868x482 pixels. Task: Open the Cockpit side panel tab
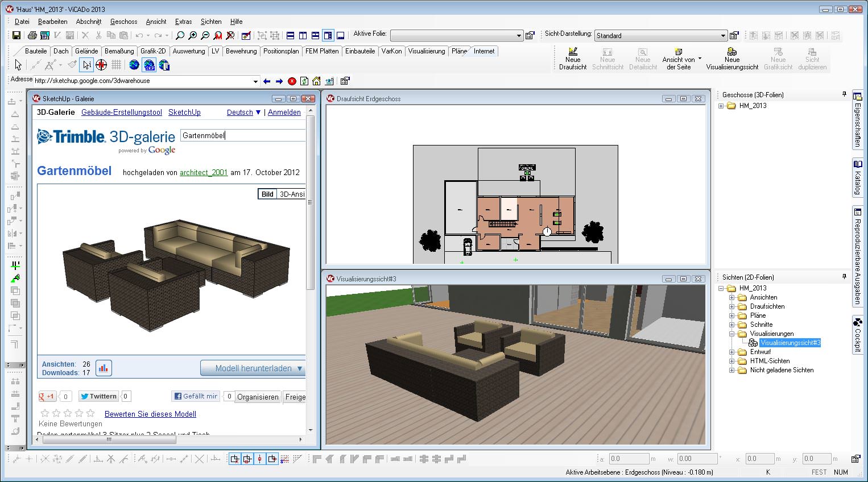pyautogui.click(x=857, y=335)
